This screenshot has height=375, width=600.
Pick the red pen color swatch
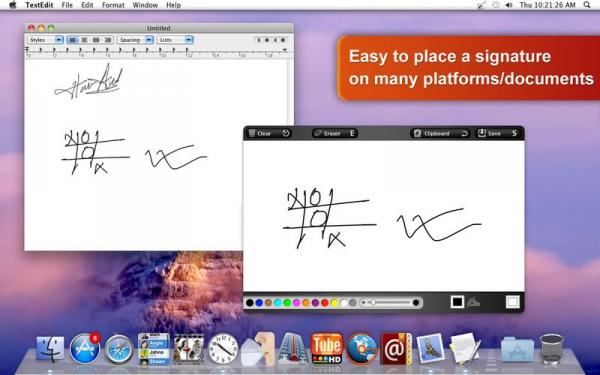pos(324,303)
